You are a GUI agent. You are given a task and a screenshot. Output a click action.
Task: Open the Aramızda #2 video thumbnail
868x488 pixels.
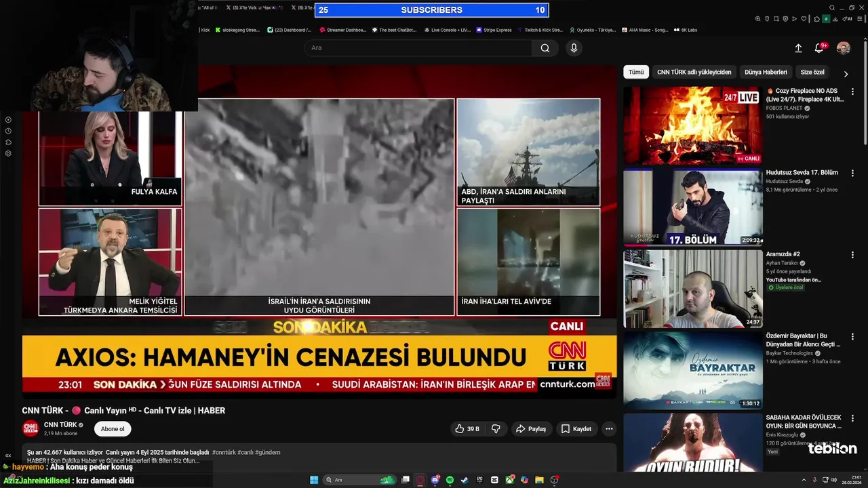[693, 289]
